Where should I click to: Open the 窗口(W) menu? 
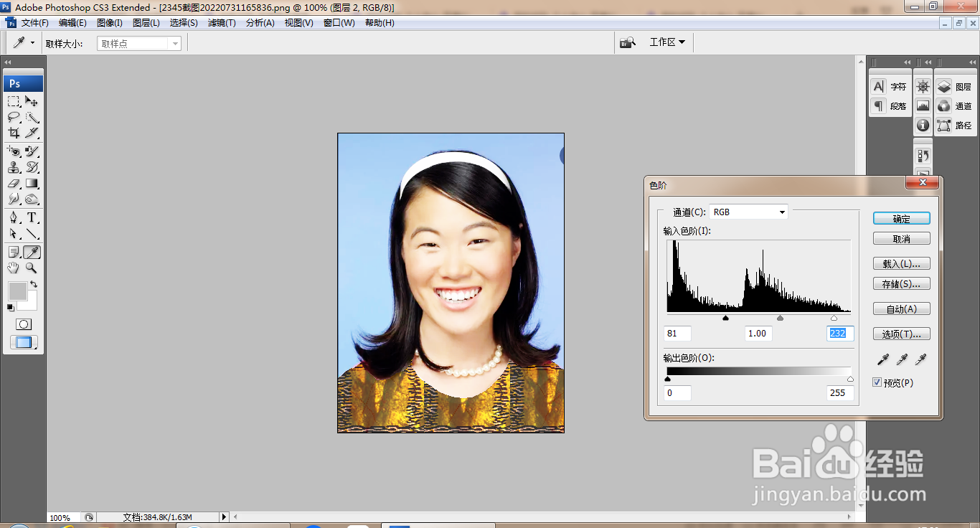339,23
